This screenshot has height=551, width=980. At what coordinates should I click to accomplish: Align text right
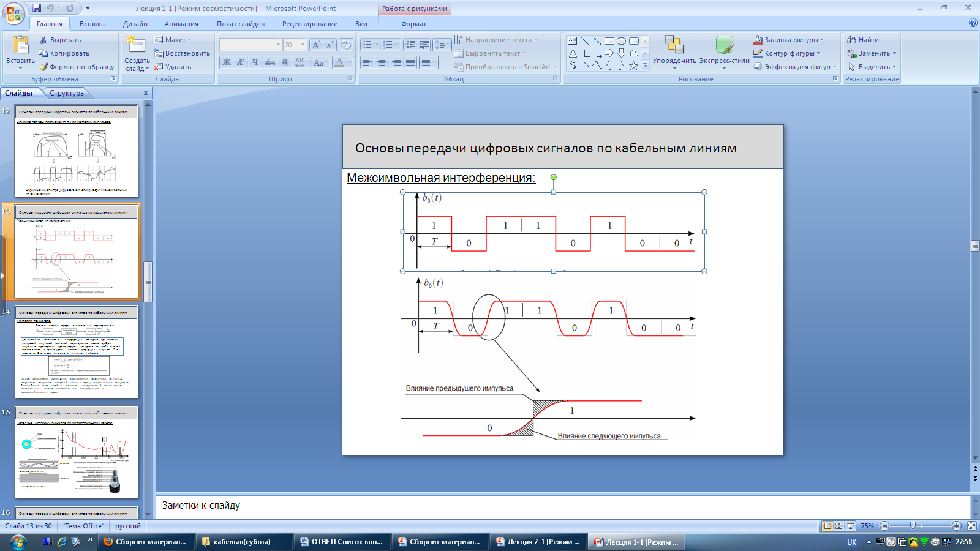[x=396, y=62]
